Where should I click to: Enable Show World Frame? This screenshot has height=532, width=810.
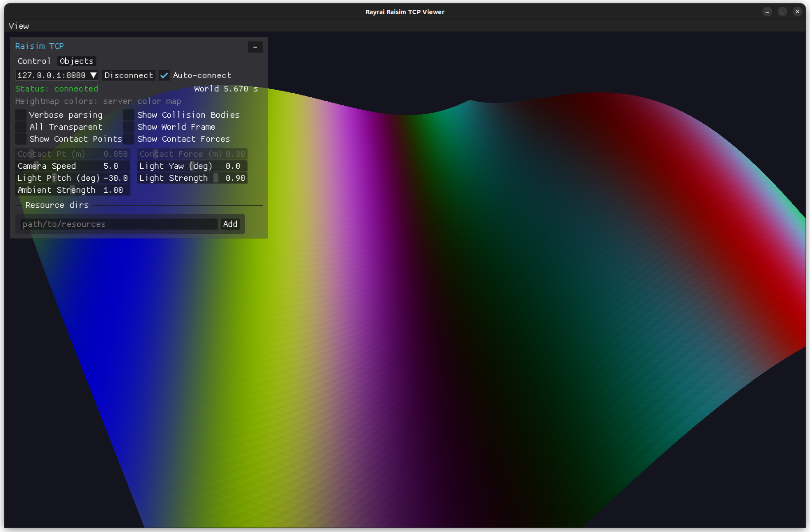(128, 127)
